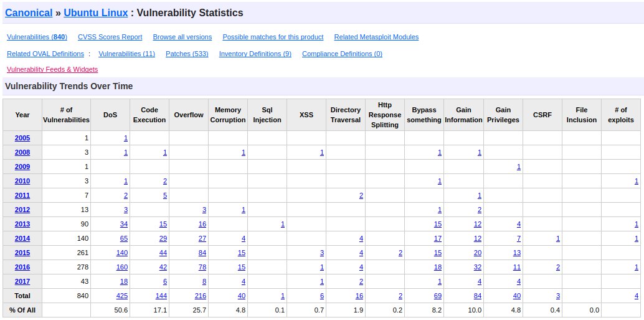644x320 pixels.
Task: Open the CVSS Scores Report
Action: tap(110, 37)
